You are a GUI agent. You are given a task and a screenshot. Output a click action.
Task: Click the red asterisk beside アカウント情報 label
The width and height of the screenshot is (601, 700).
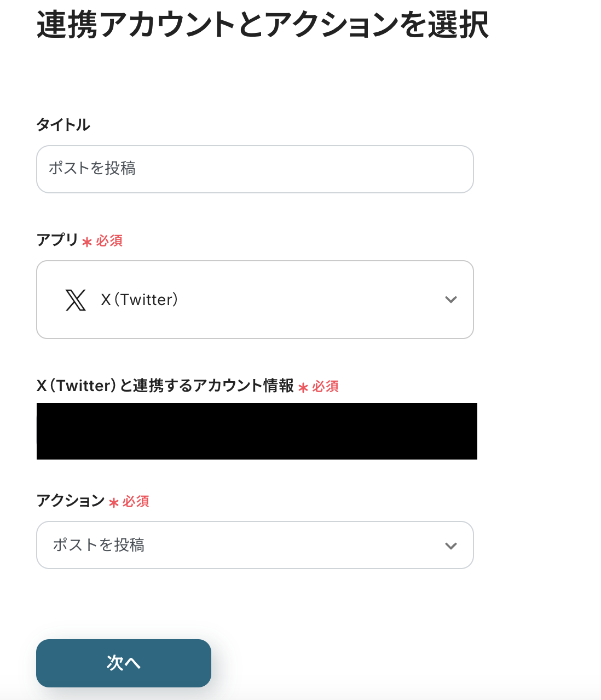[303, 387]
